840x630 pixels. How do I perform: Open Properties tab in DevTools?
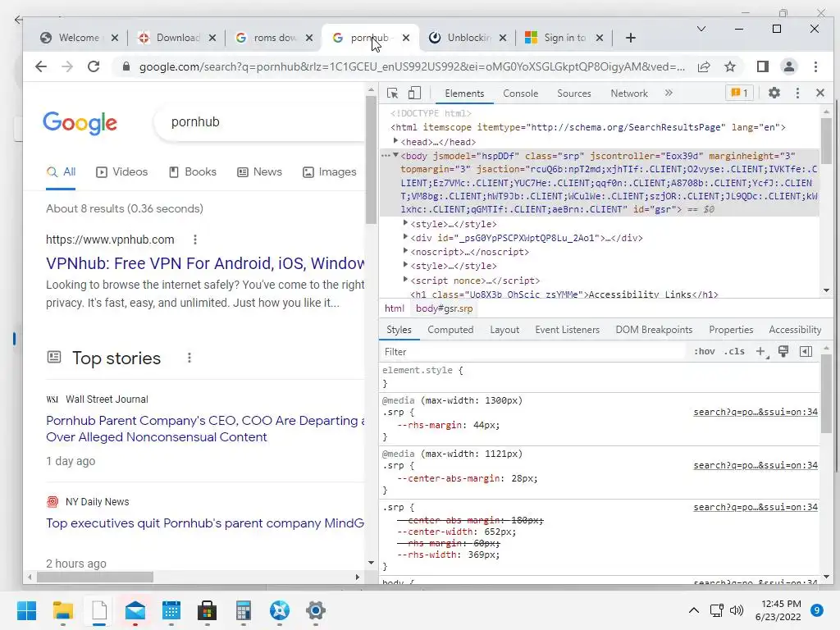(x=731, y=330)
